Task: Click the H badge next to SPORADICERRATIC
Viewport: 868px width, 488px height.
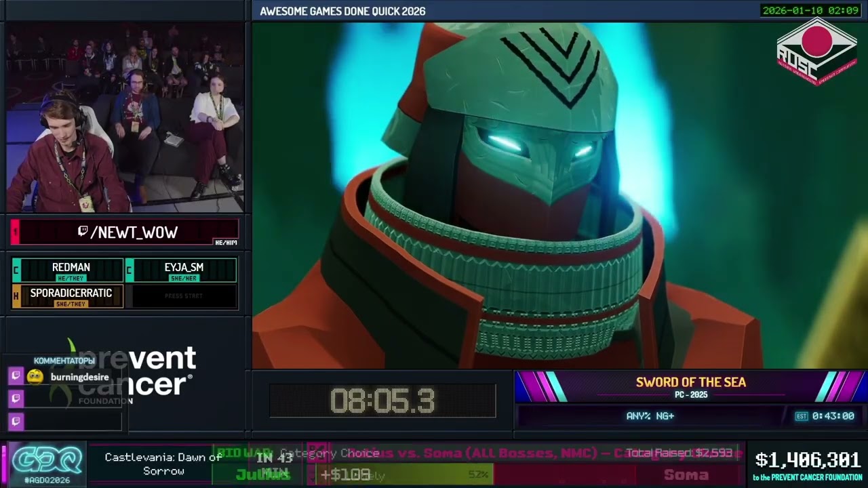Action: coord(16,296)
